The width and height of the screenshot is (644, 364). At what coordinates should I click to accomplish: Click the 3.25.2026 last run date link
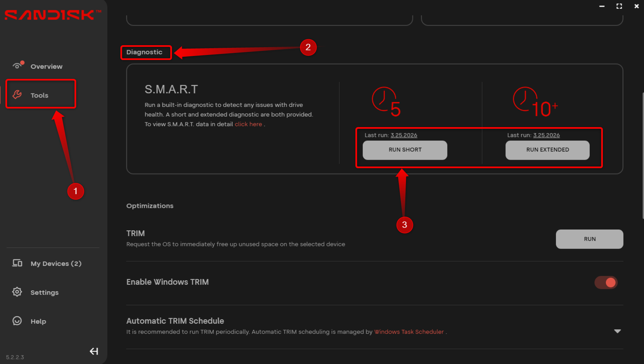(x=404, y=135)
